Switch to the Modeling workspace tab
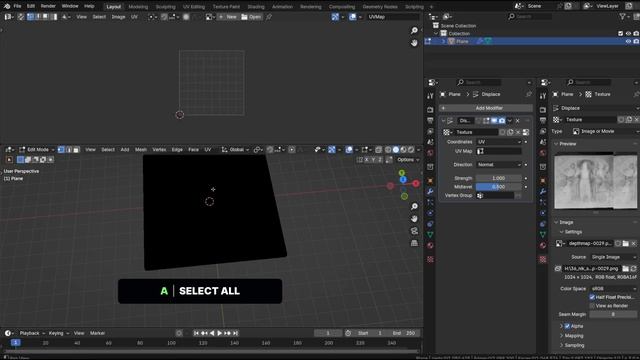This screenshot has width=640, height=360. (x=138, y=7)
